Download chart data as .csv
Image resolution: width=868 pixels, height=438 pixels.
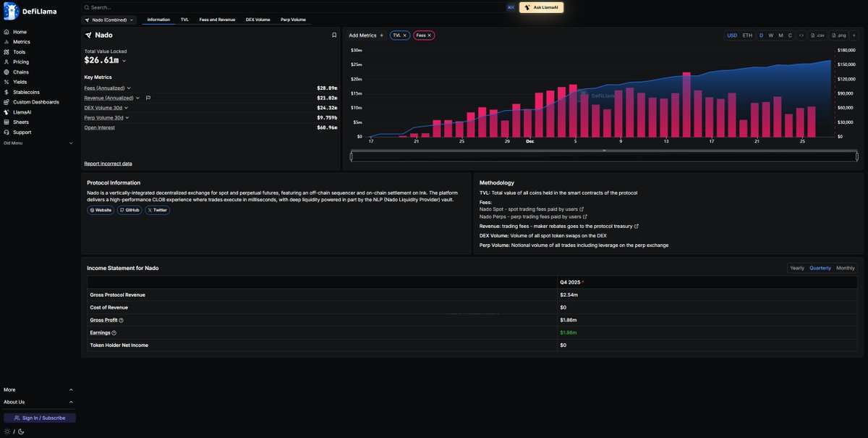coord(817,35)
